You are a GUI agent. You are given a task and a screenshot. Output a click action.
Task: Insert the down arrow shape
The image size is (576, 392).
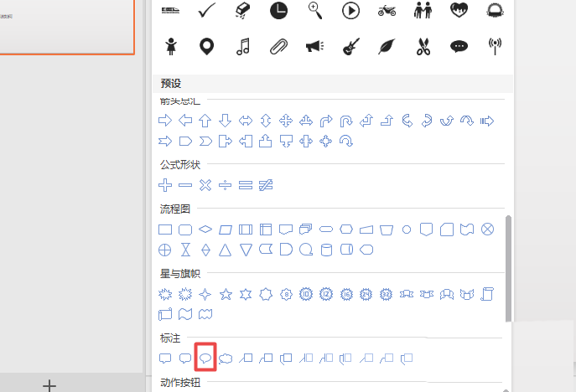[x=226, y=121]
